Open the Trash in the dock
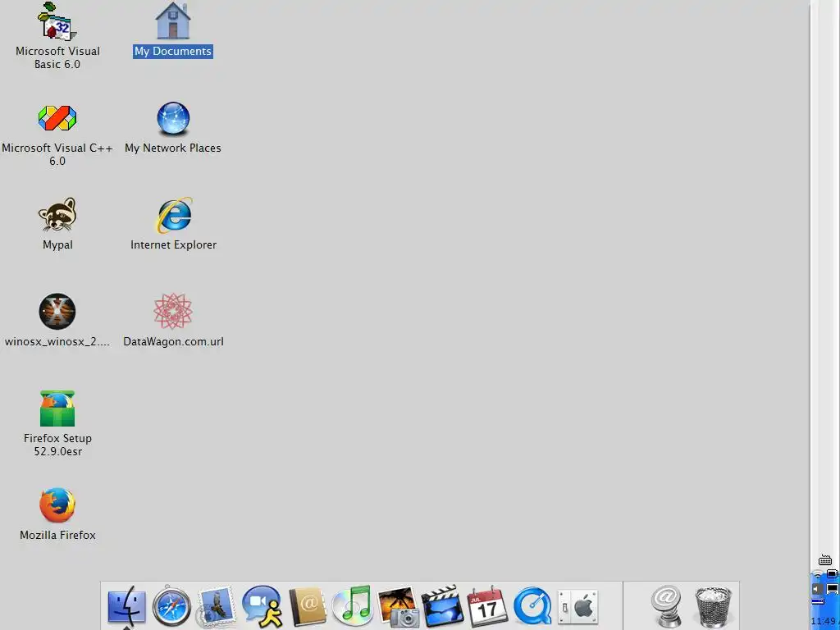 pyautogui.click(x=713, y=608)
